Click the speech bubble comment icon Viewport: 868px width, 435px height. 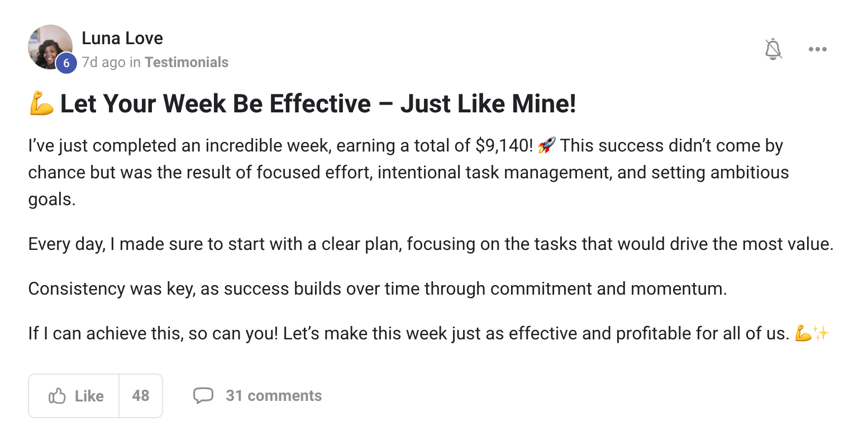click(x=203, y=396)
